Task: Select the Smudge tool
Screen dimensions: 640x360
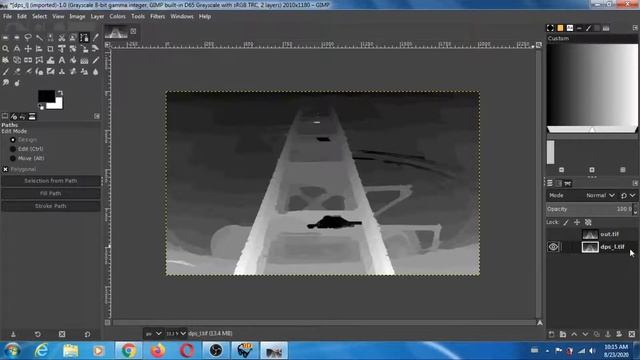Action: tap(5, 83)
